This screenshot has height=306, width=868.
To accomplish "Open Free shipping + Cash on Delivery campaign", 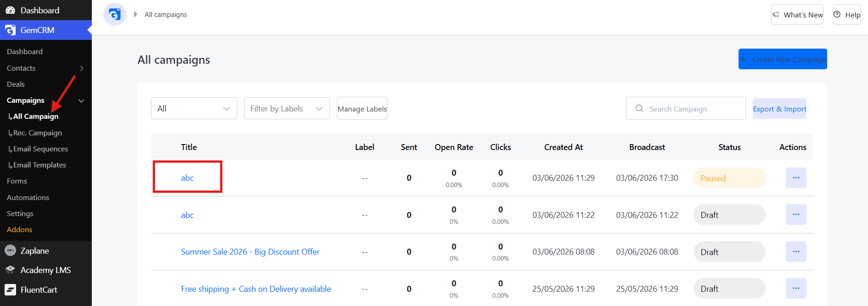I will (256, 289).
